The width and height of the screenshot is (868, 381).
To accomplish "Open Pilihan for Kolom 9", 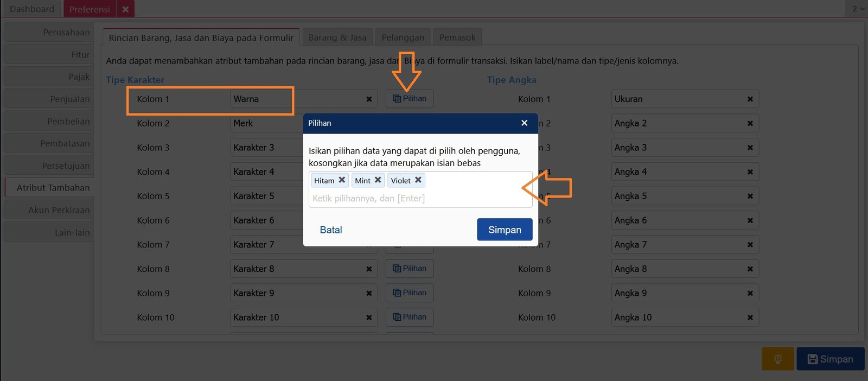I will click(x=410, y=293).
